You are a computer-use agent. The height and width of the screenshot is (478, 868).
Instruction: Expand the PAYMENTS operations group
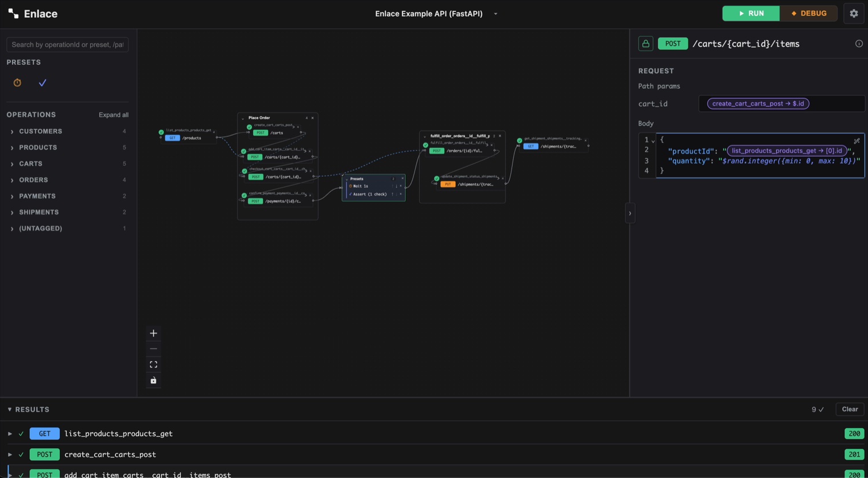pyautogui.click(x=67, y=196)
